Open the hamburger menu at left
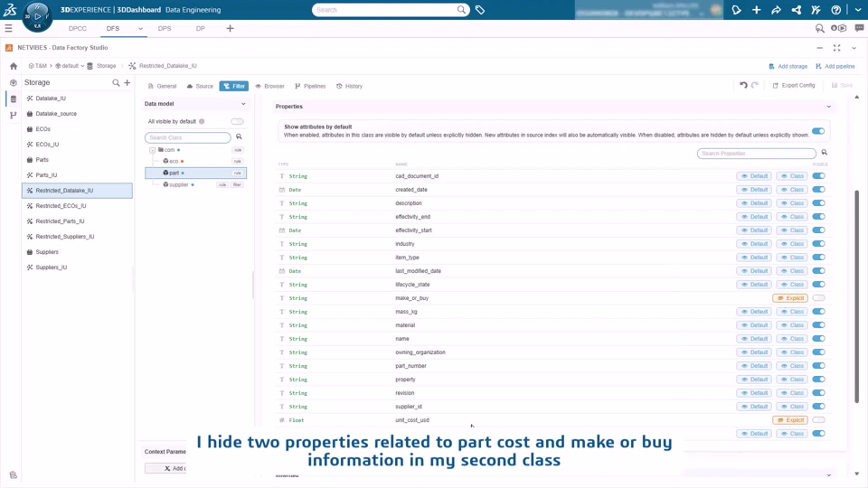868x488 pixels. [8, 28]
